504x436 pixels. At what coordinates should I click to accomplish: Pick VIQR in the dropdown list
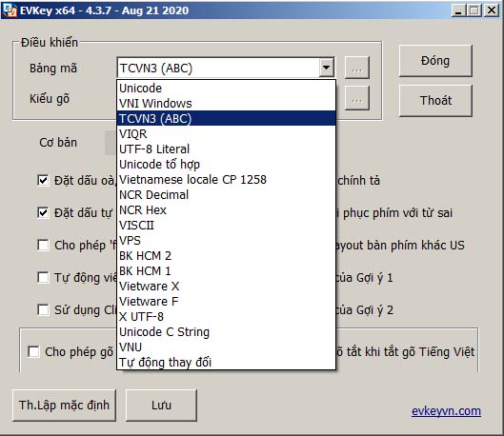tap(227, 133)
